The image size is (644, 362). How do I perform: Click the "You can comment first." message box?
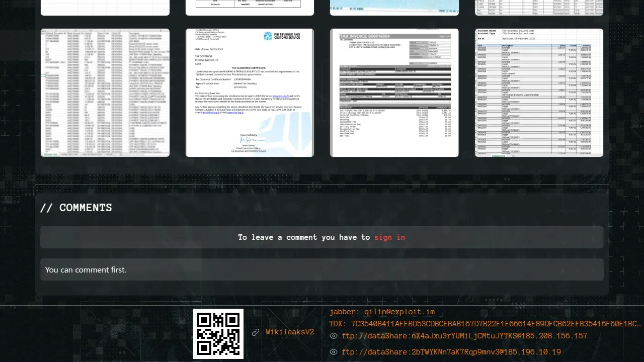click(x=322, y=269)
